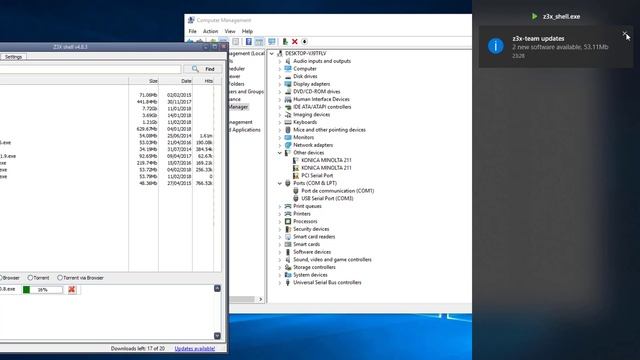This screenshot has width=640, height=360.
Task: Click the update driver toolbar icon
Action: (285, 42)
